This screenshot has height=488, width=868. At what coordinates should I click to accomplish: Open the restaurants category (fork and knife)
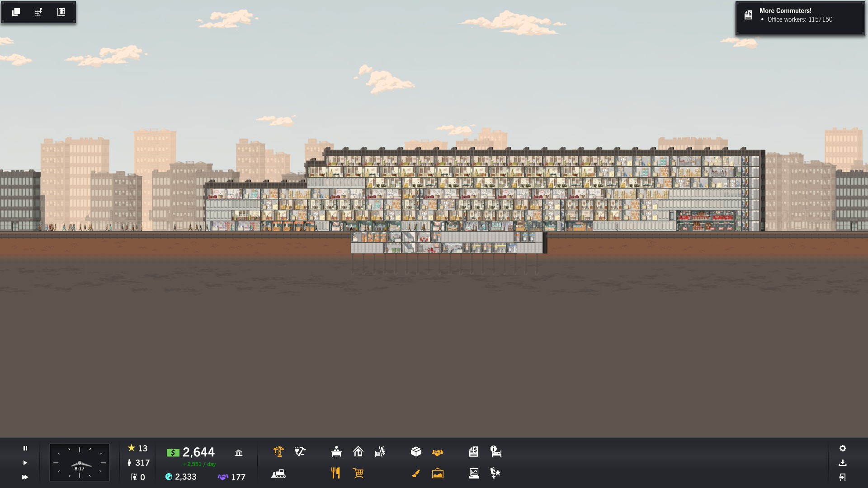coord(335,473)
